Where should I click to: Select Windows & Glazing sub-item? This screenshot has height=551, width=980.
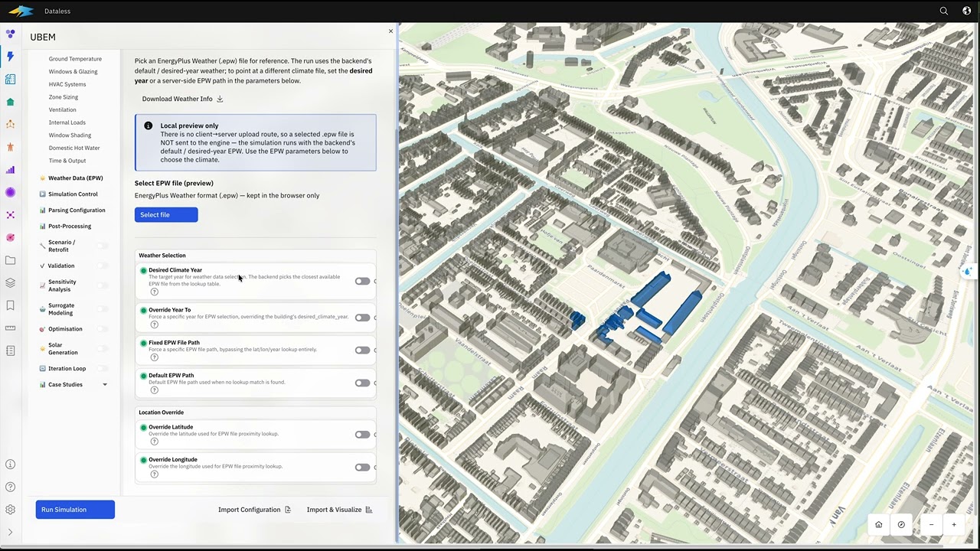tap(73, 71)
